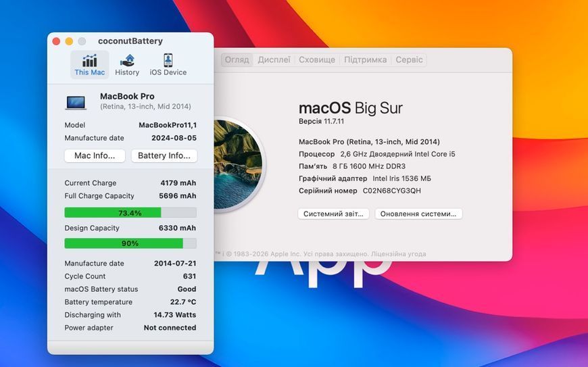
Task: Click the Power adapter label
Action: click(x=89, y=328)
